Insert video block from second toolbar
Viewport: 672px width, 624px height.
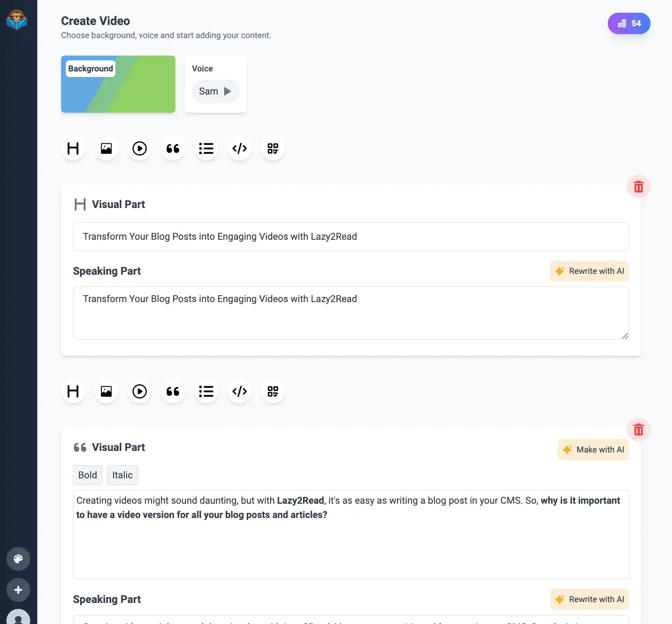click(x=140, y=391)
